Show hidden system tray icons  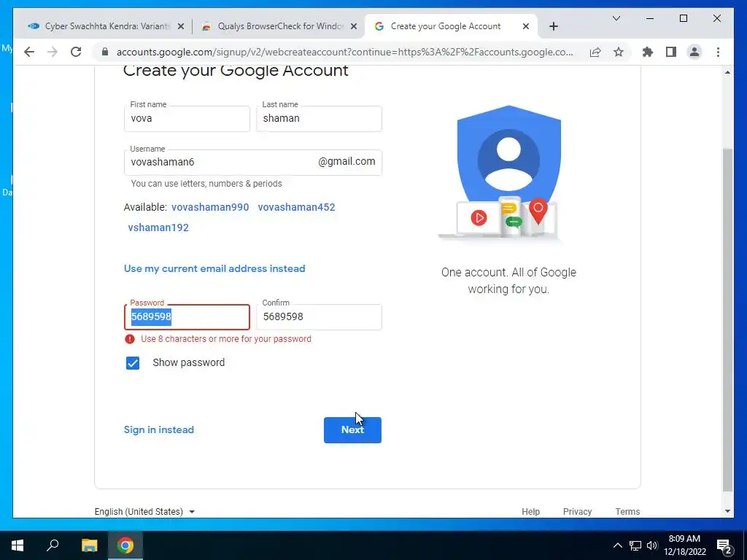tap(617, 545)
